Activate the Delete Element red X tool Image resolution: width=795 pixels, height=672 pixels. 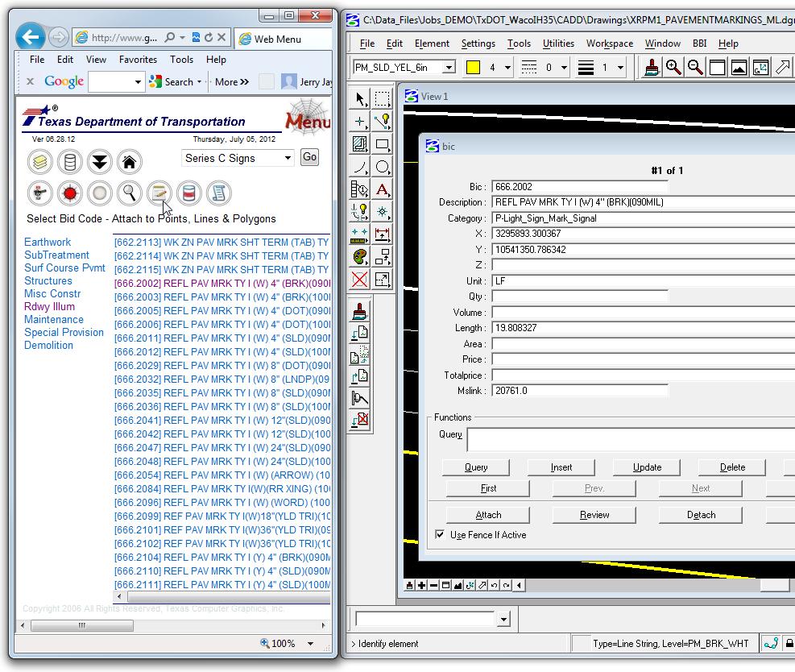359,280
